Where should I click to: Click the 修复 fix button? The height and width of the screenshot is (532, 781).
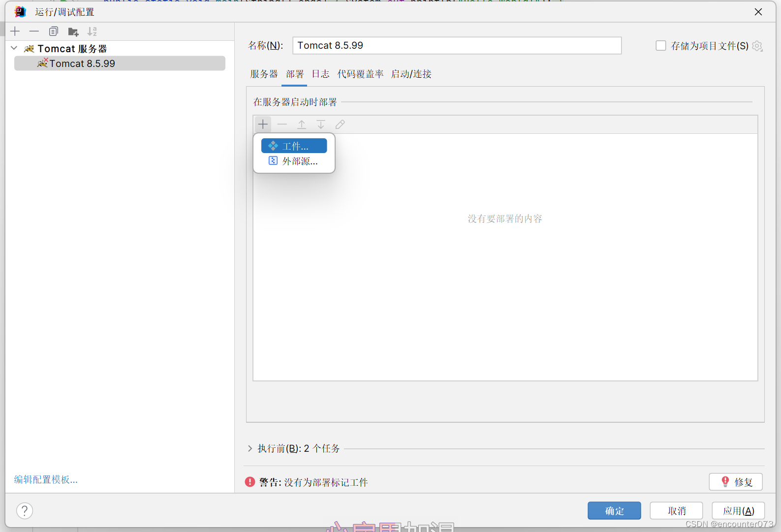(x=736, y=482)
